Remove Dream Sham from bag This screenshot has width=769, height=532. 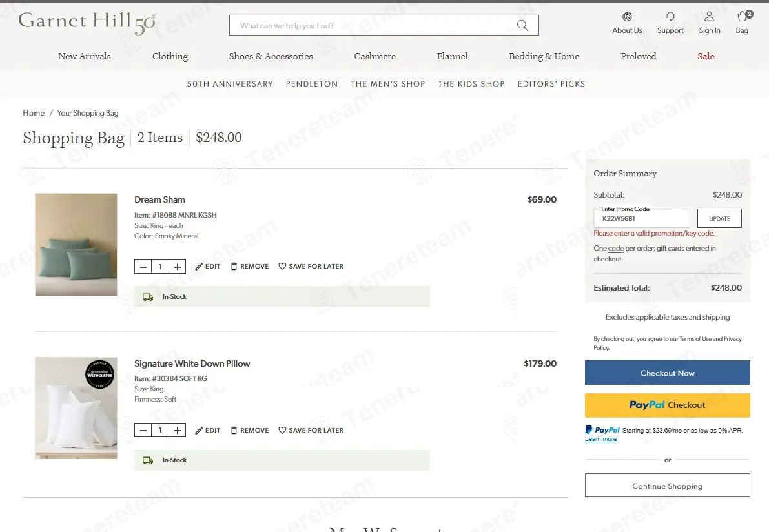250,266
